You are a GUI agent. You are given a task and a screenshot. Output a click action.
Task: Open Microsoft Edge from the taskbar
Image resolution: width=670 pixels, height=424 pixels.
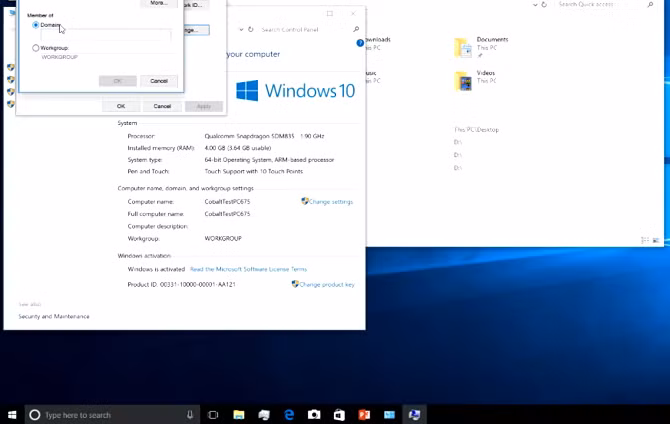pyautogui.click(x=289, y=415)
